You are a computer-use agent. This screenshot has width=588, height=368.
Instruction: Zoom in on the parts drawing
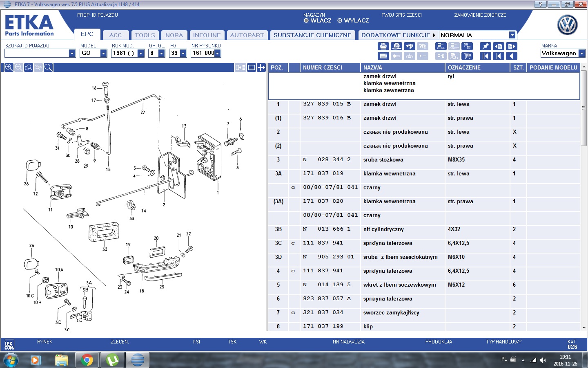(x=9, y=67)
